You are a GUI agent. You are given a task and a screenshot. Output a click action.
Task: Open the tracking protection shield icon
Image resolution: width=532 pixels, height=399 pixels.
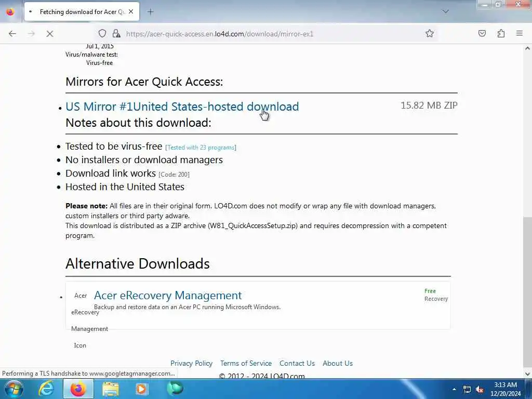[x=102, y=33]
